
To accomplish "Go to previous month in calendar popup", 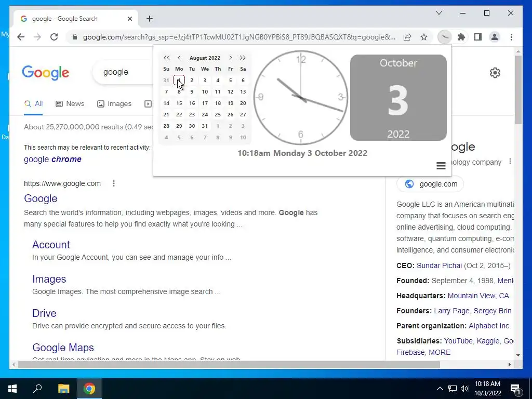I will (x=179, y=58).
